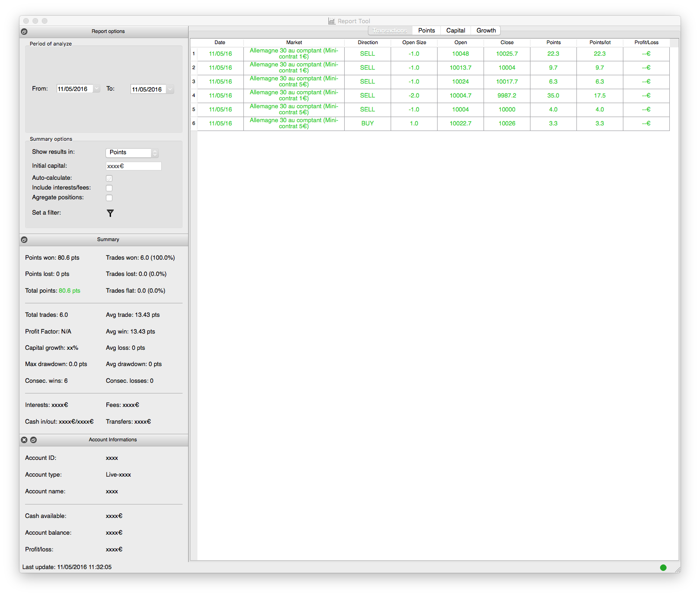Sort by the Points/lot column header
Image resolution: width=700 pixels, height=596 pixels.
pos(600,42)
